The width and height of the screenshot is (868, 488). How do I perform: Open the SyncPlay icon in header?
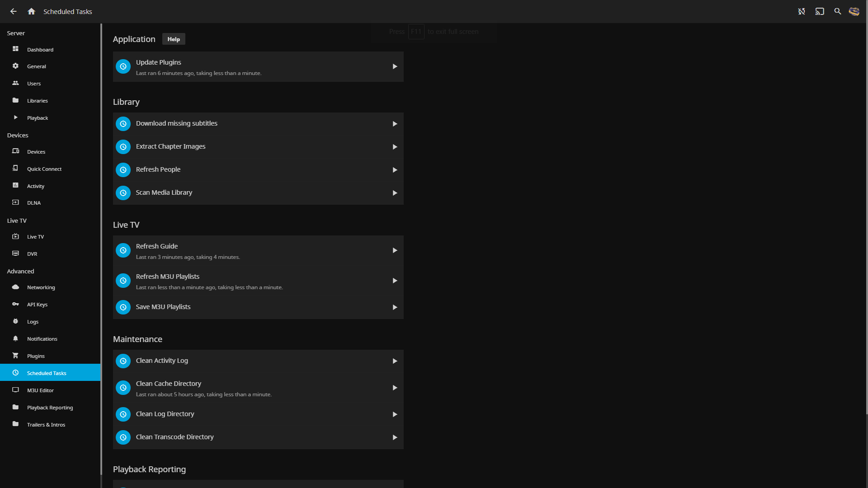(802, 11)
